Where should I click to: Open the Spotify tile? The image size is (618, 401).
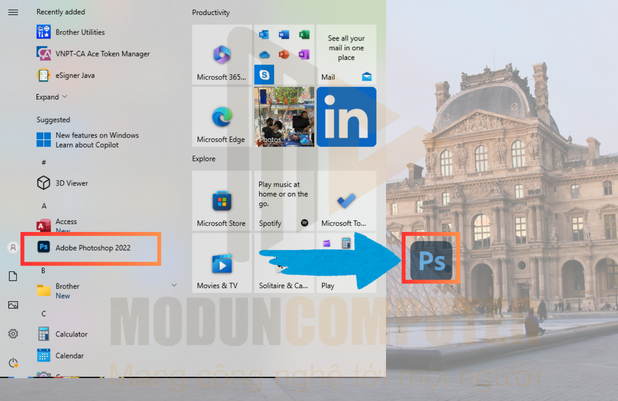[x=284, y=201]
